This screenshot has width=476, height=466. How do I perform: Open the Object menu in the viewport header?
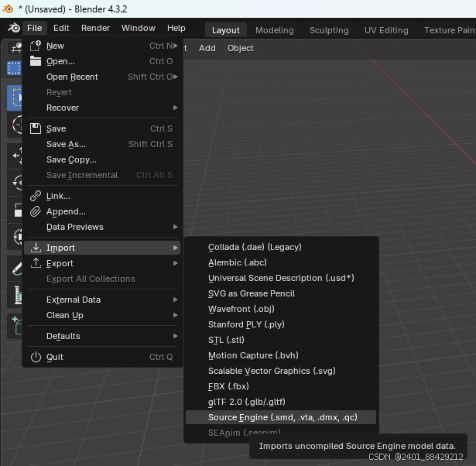click(x=241, y=48)
